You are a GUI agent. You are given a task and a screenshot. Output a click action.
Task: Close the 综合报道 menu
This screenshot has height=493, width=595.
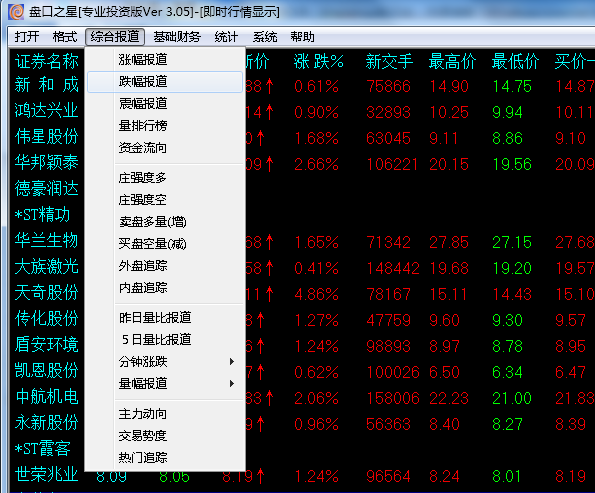click(115, 37)
